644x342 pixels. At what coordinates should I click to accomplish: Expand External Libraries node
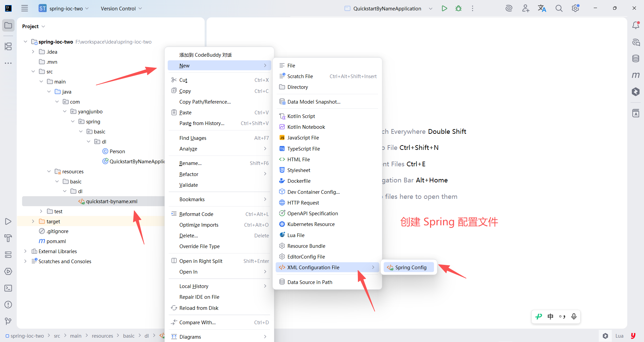tap(25, 251)
